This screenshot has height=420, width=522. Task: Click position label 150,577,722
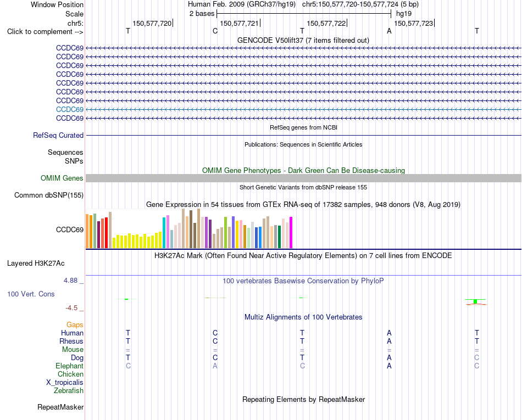click(x=326, y=23)
